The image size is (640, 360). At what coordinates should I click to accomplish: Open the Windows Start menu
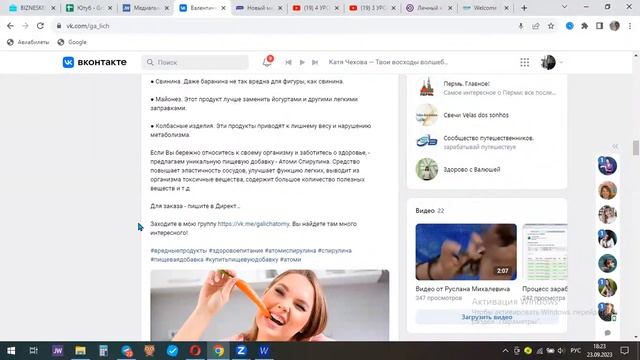point(11,351)
